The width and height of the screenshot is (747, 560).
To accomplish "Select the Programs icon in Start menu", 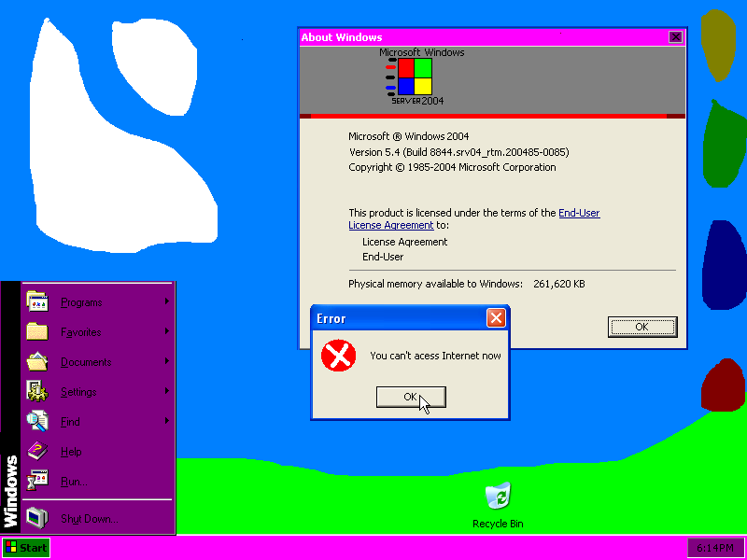I will click(37, 301).
